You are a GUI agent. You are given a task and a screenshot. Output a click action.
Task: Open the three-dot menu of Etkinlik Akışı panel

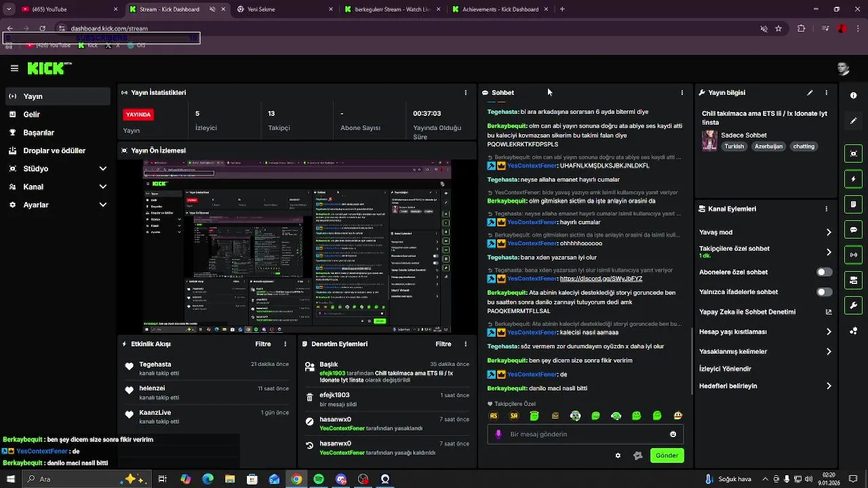coord(285,344)
